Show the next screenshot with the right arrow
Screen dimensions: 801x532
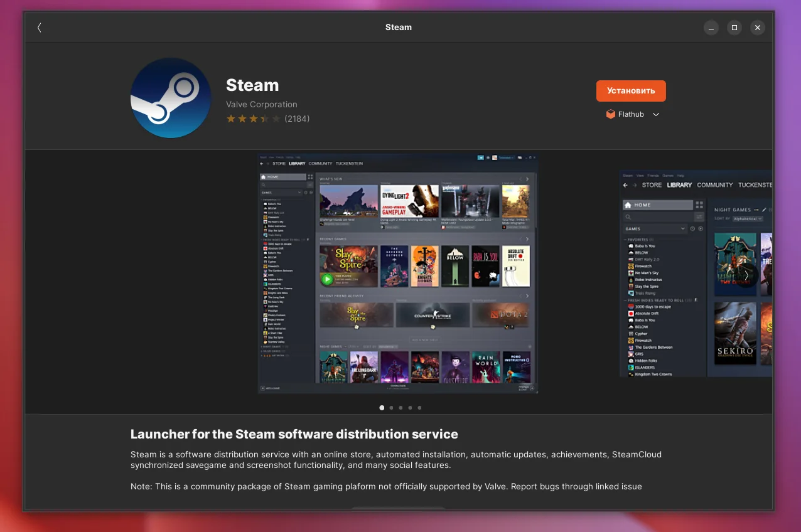tap(746, 275)
